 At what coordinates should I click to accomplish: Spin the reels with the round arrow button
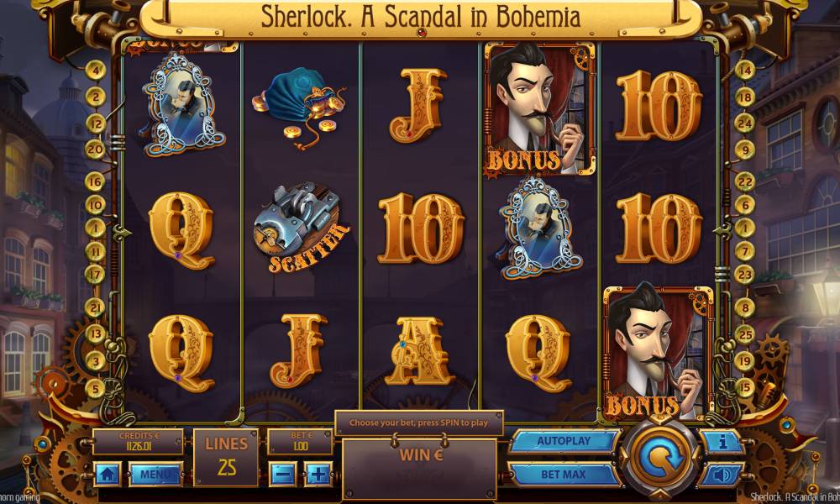tap(660, 457)
